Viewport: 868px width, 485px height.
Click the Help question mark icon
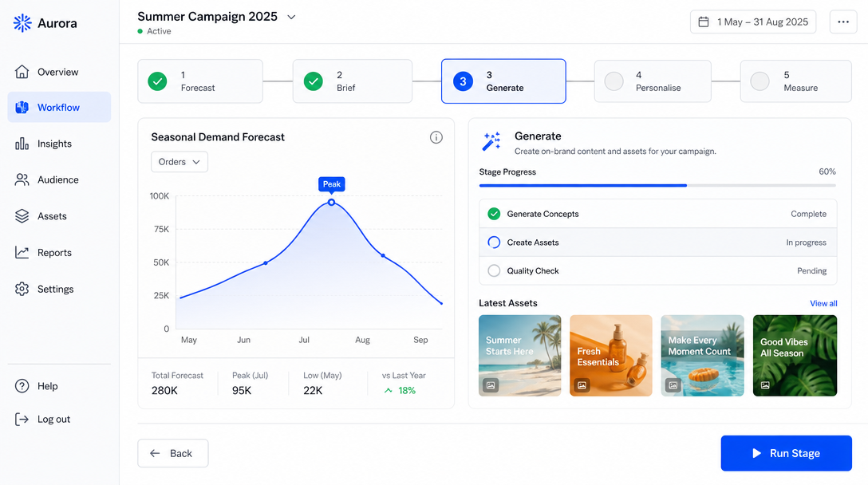pyautogui.click(x=22, y=386)
